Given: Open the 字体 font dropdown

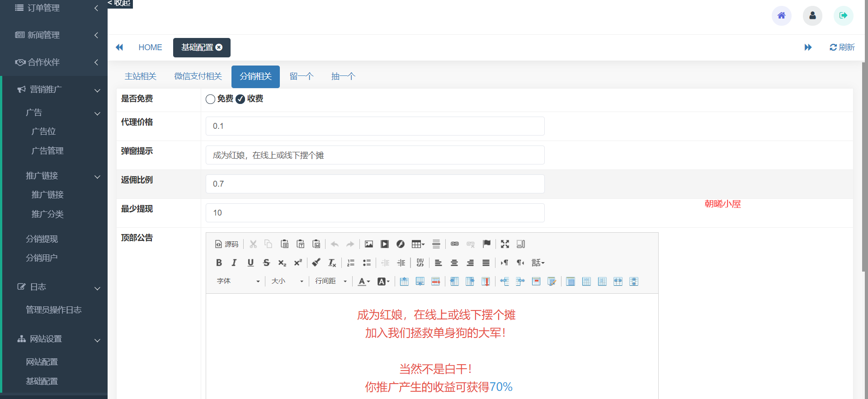Looking at the screenshot, I should (238, 281).
